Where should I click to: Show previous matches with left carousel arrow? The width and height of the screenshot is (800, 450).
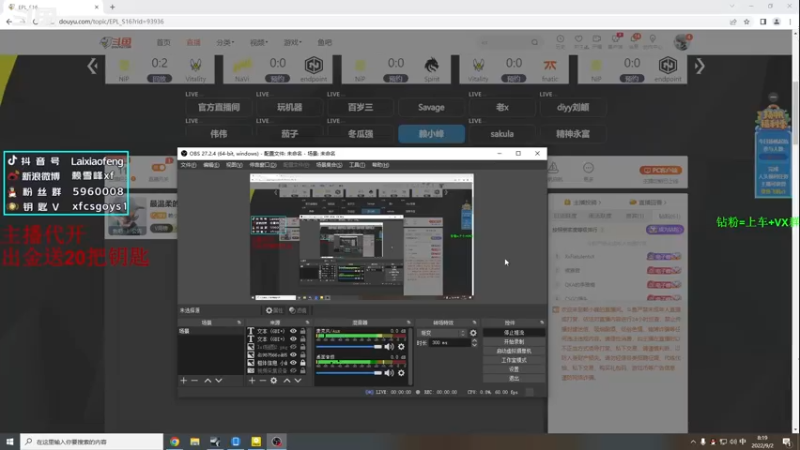(x=92, y=66)
